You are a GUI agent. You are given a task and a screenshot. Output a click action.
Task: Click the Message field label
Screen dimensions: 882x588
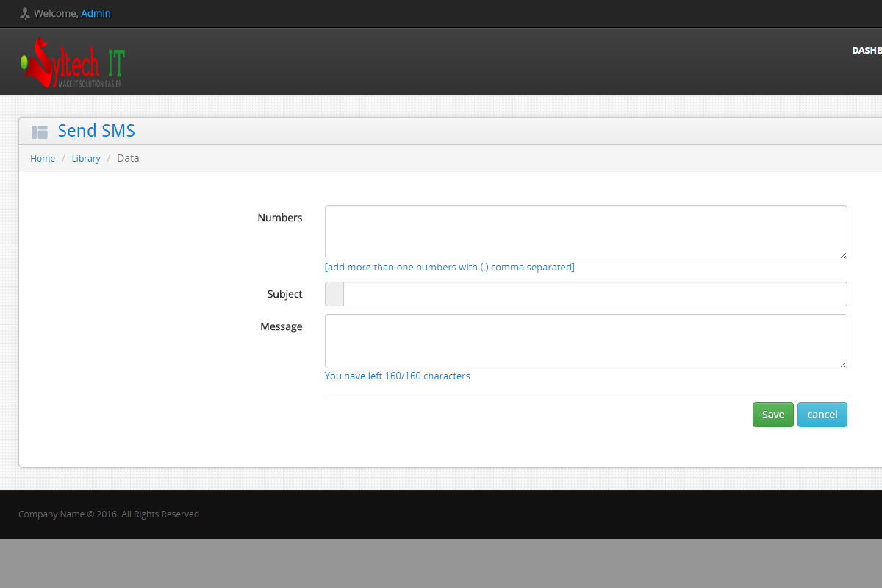281,326
